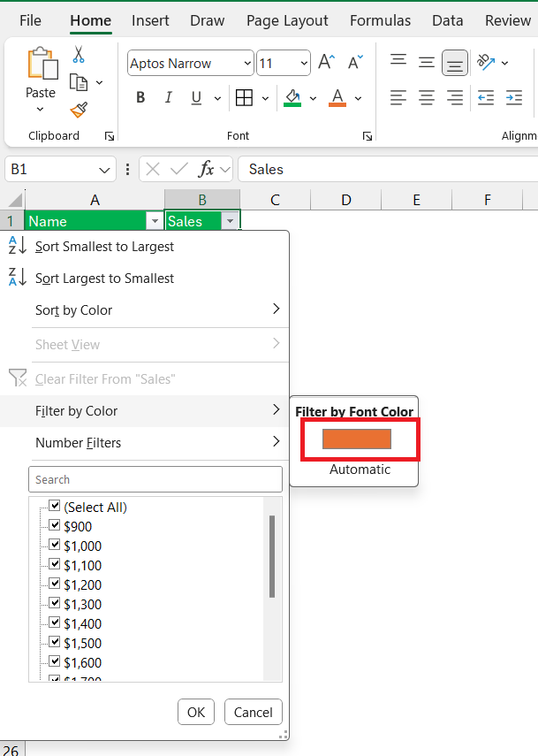Click the Copy icon

79,82
